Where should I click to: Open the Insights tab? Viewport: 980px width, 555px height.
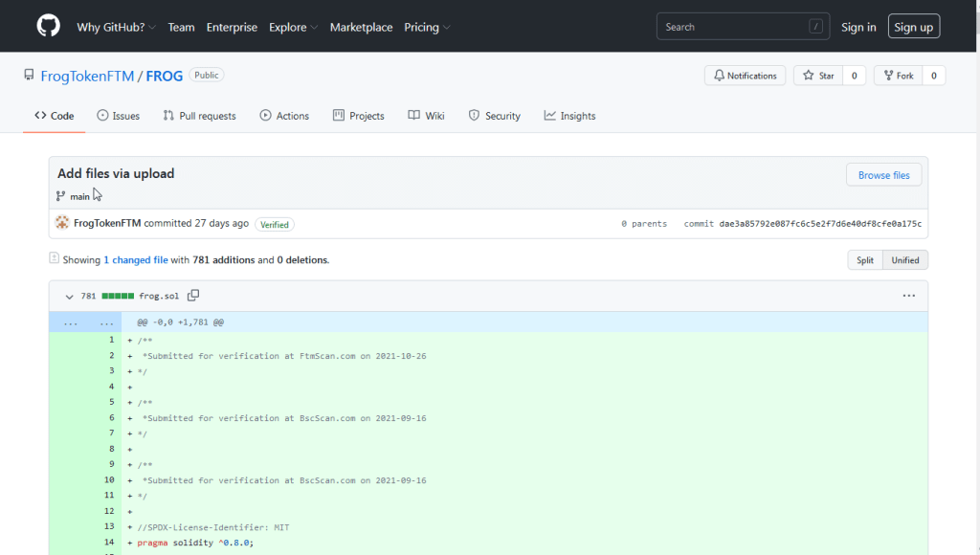pos(569,116)
